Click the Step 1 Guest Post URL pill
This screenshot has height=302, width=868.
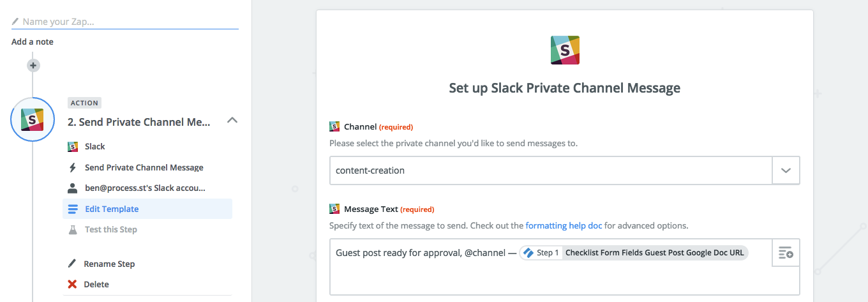point(634,253)
